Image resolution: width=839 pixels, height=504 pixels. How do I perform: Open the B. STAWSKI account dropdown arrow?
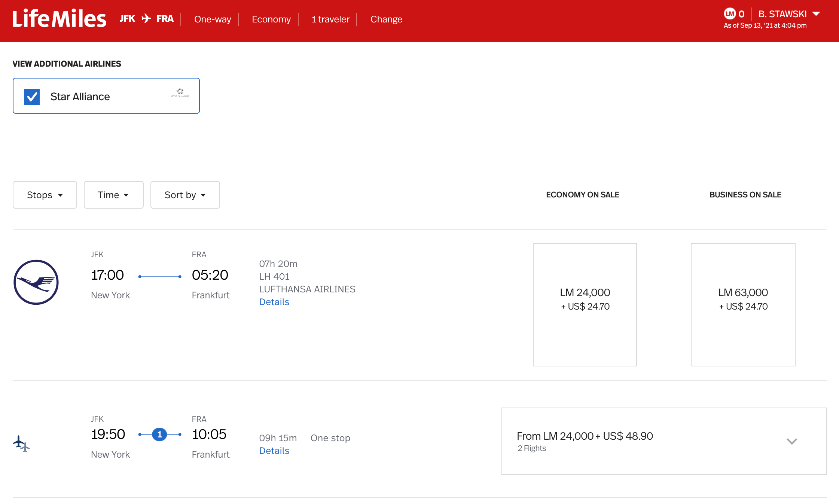tap(816, 14)
